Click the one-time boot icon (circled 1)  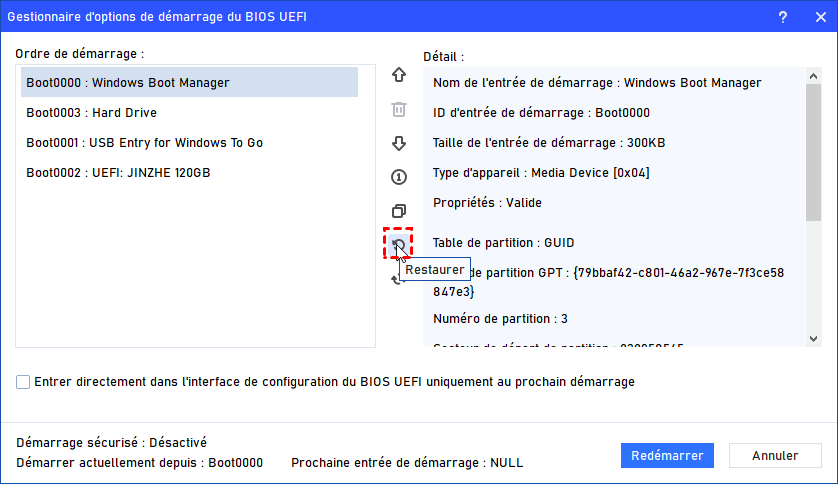399,177
